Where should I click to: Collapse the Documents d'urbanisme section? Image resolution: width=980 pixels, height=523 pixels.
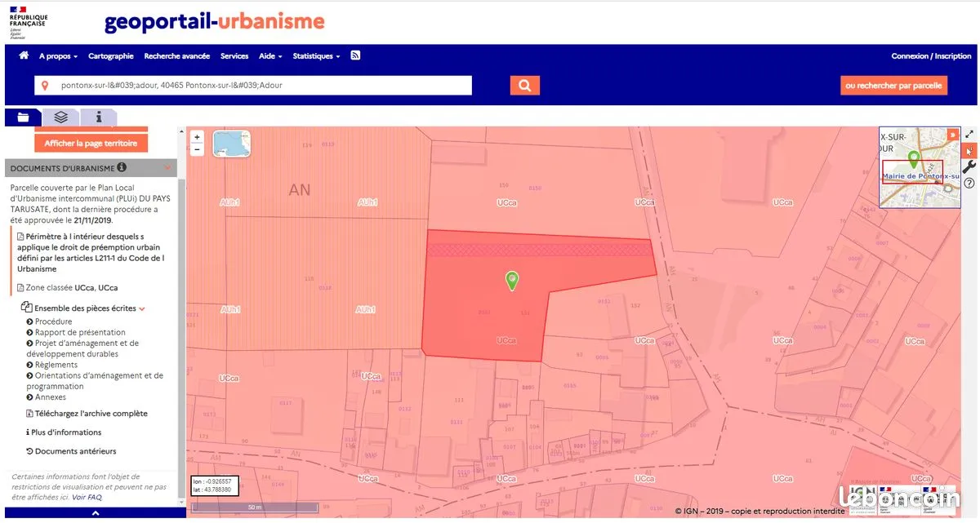(167, 168)
